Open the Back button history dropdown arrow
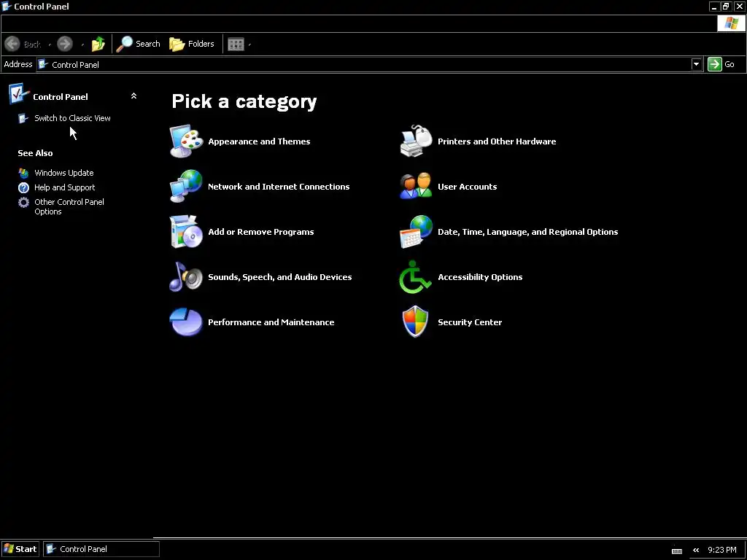The width and height of the screenshot is (747, 560). (50, 44)
